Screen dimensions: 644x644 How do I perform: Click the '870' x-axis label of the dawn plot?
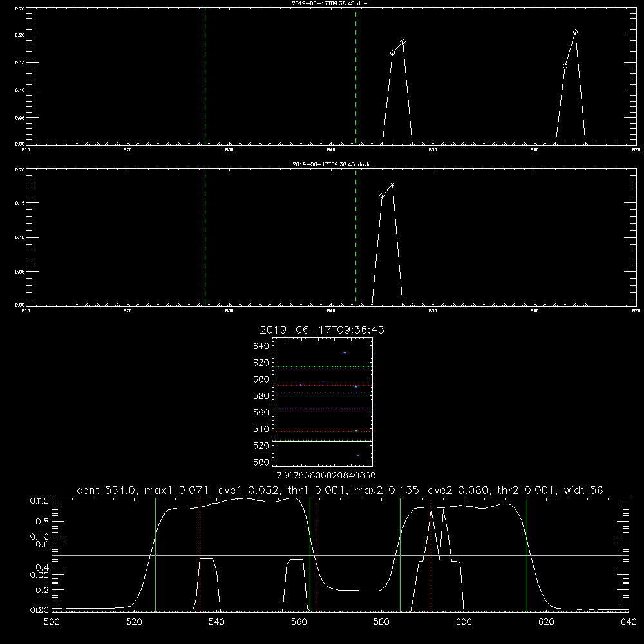pyautogui.click(x=636, y=150)
